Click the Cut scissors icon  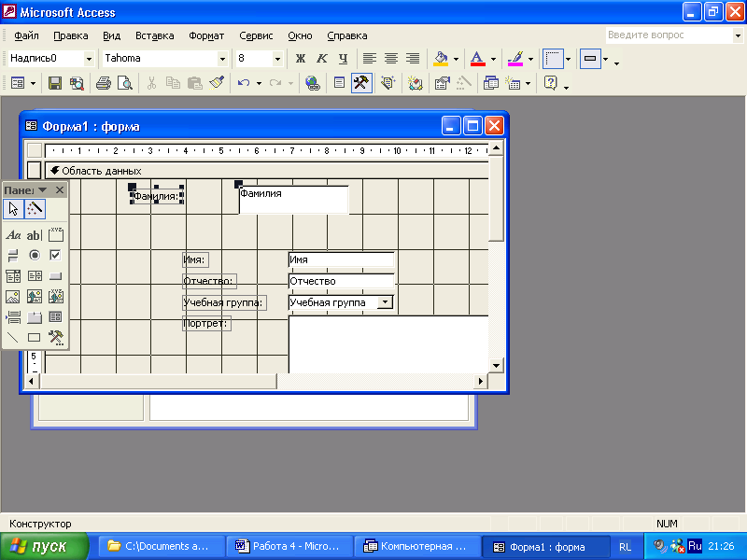coord(151,83)
